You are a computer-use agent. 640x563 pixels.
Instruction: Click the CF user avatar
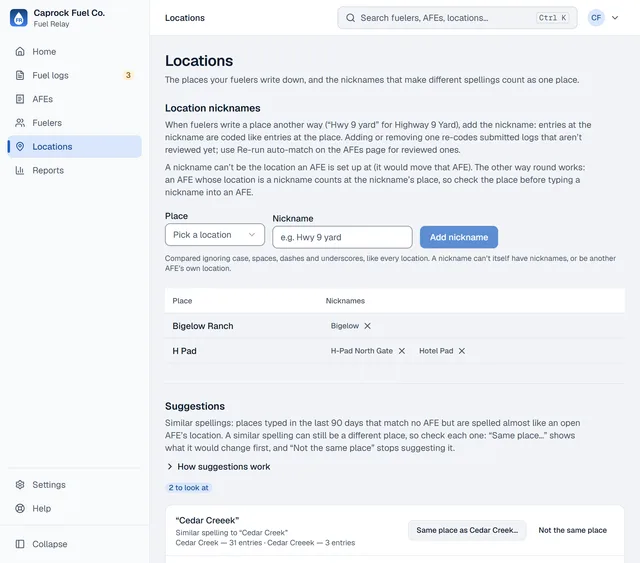[596, 18]
